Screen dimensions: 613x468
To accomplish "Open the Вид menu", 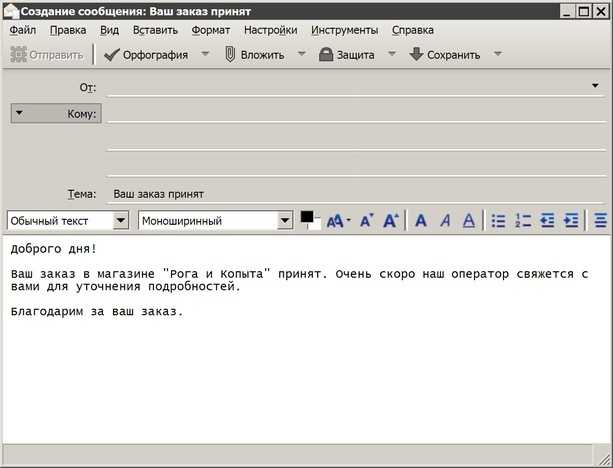I will [109, 30].
